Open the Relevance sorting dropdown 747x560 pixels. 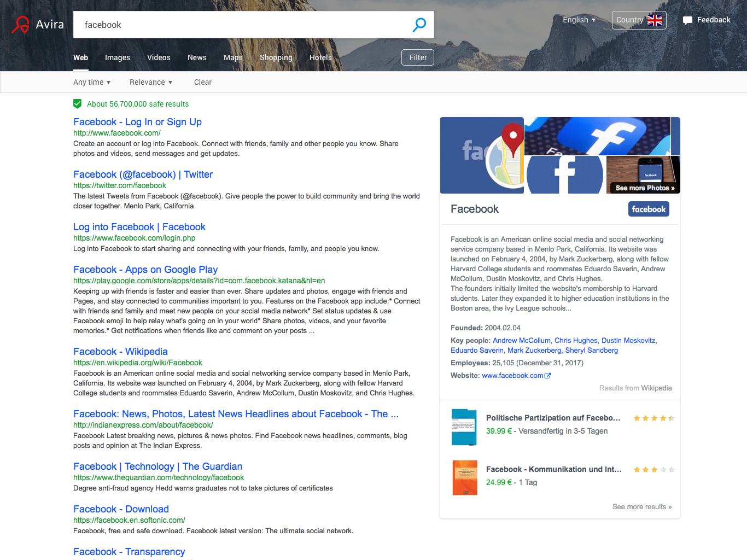(150, 82)
